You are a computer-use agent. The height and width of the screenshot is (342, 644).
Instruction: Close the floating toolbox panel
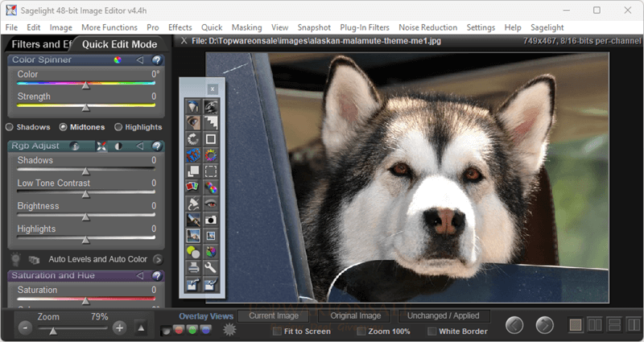213,89
